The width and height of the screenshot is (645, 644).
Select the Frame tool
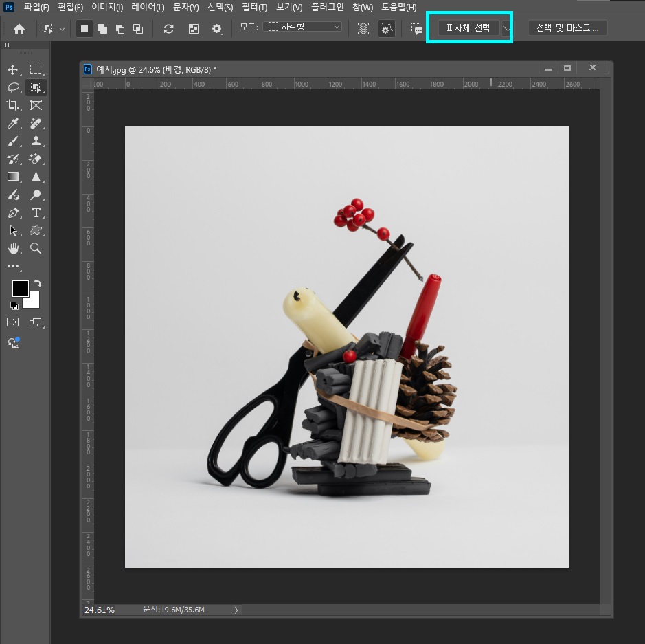point(36,105)
